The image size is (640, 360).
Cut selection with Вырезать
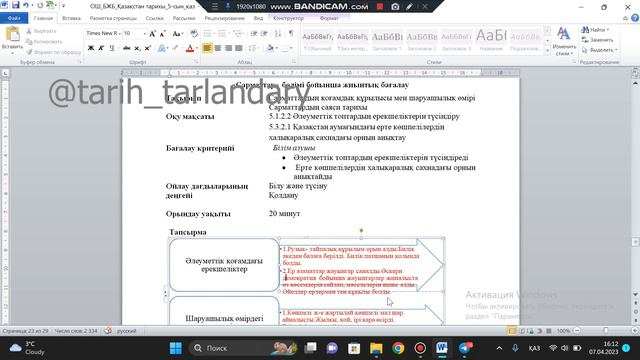(41, 31)
